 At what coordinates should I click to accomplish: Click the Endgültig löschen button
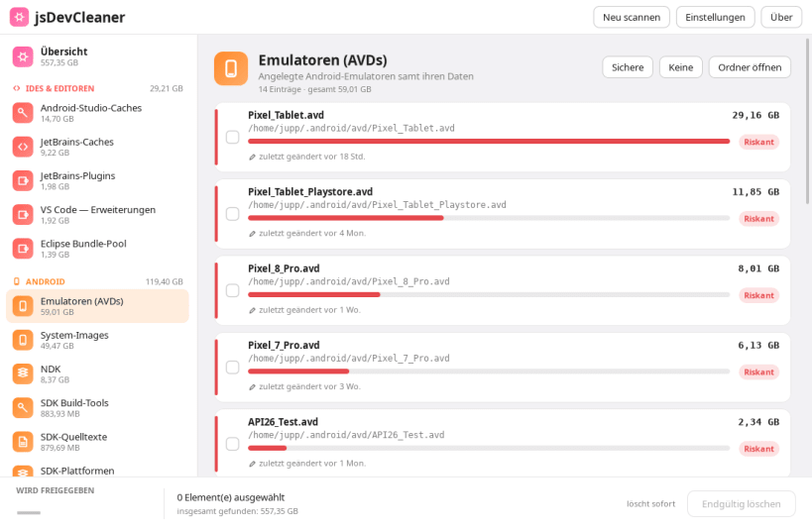pos(741,503)
